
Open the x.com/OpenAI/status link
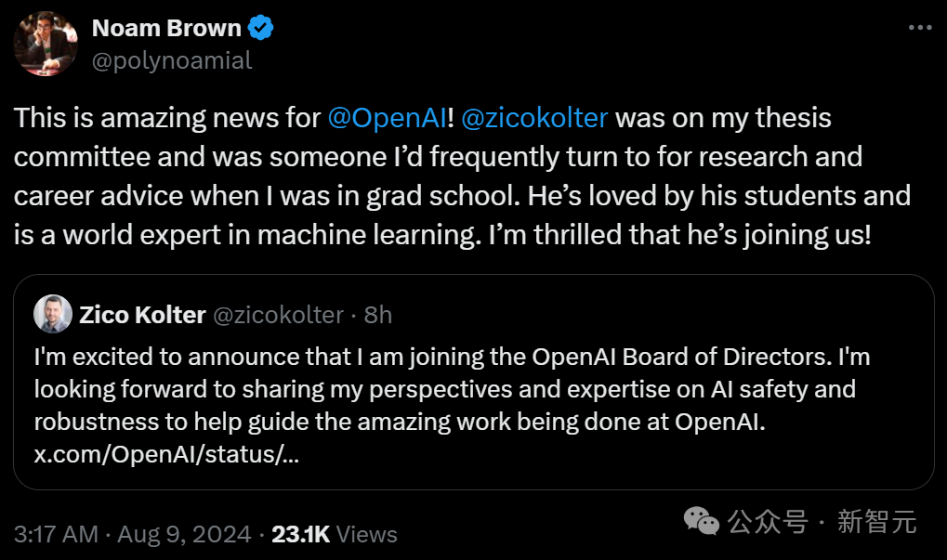[166, 454]
